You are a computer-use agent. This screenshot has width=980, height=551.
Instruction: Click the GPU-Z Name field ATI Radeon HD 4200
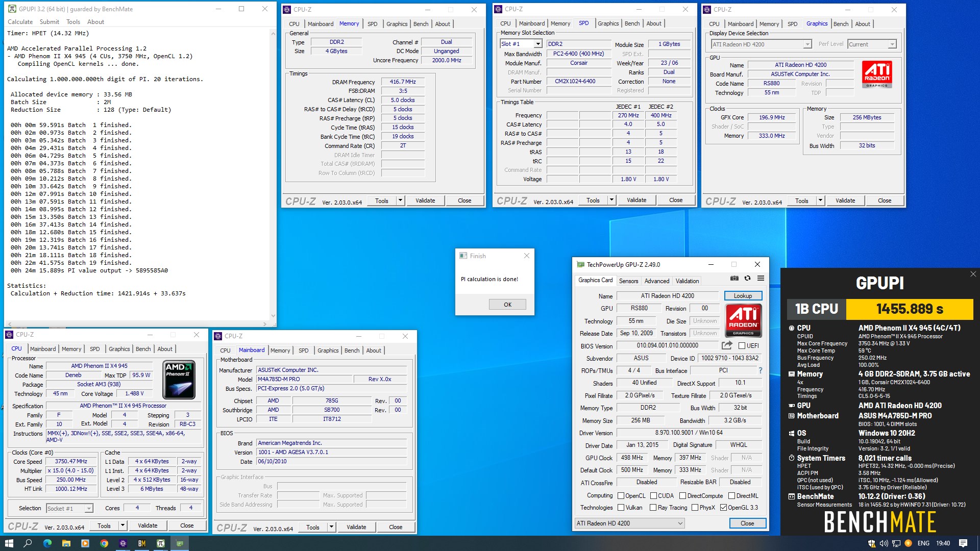click(668, 296)
